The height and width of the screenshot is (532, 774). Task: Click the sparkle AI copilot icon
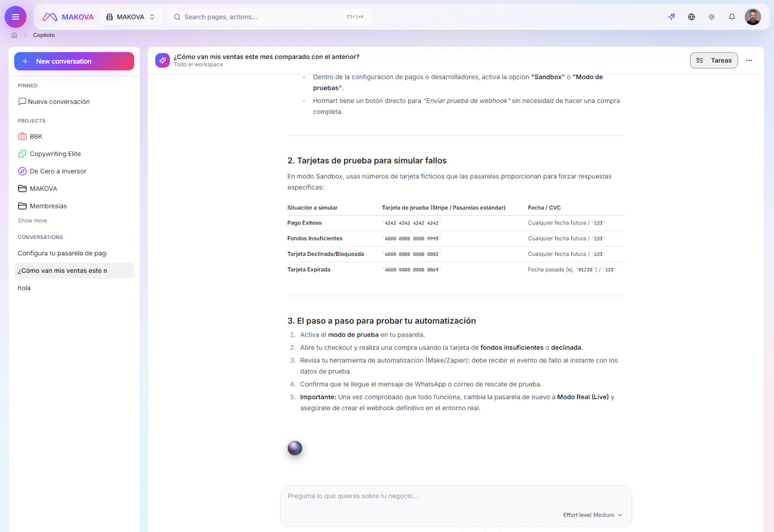(x=671, y=17)
